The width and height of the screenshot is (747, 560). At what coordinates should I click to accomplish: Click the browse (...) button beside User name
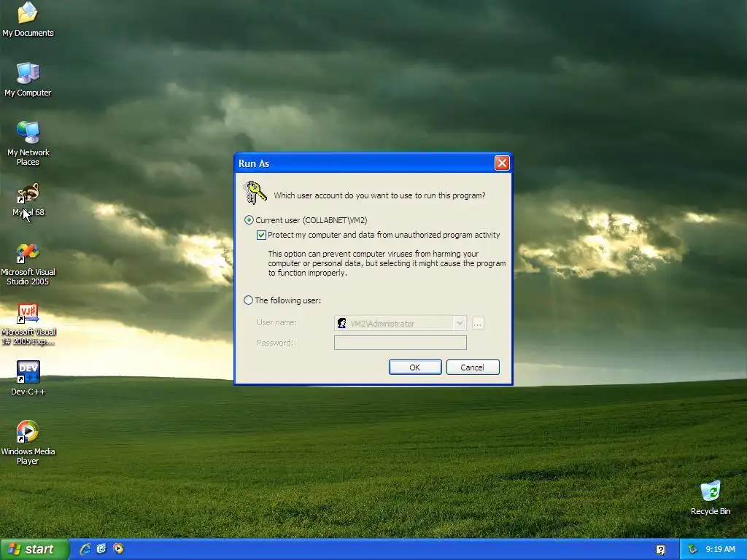(x=478, y=323)
